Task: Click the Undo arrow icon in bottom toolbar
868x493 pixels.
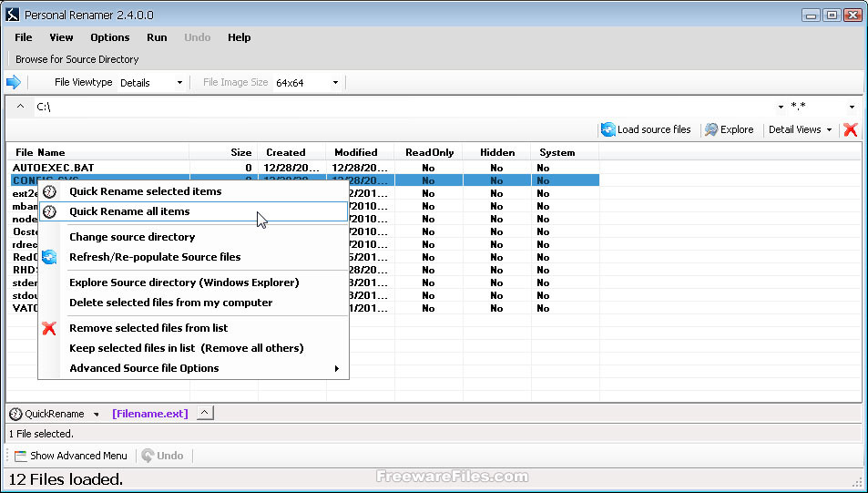Action: (x=148, y=456)
